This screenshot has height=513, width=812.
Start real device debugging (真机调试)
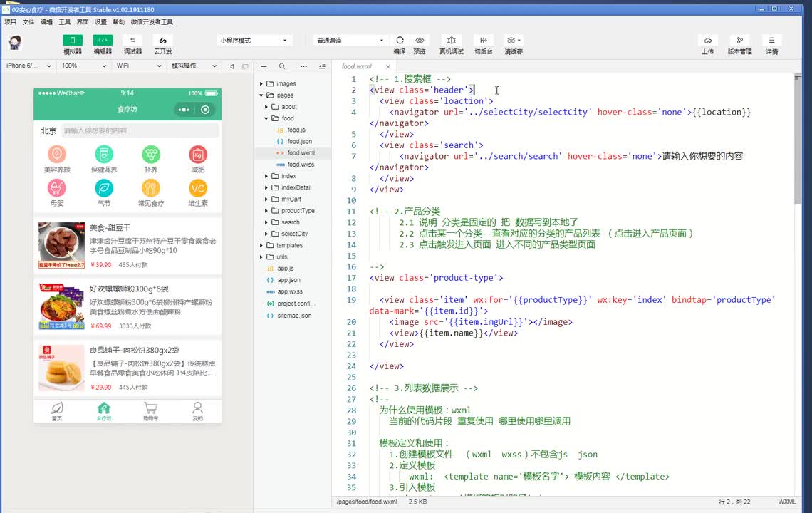click(451, 41)
